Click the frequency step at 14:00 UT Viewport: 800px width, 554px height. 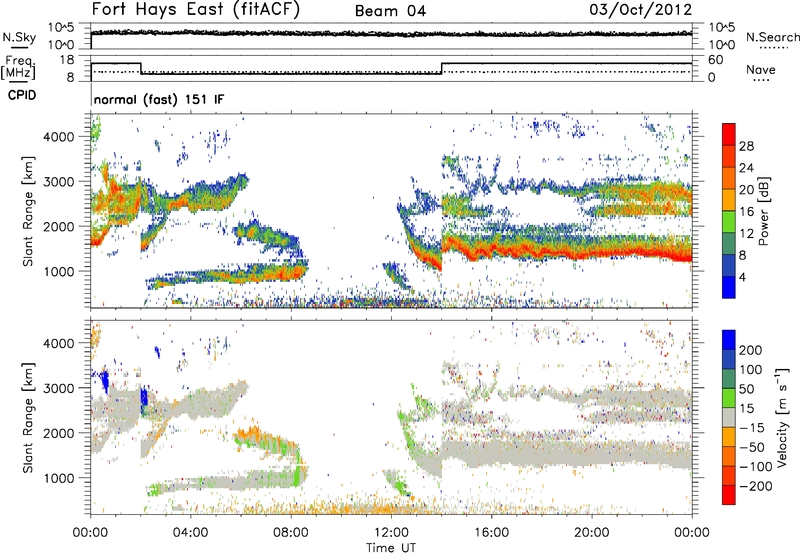[x=442, y=68]
